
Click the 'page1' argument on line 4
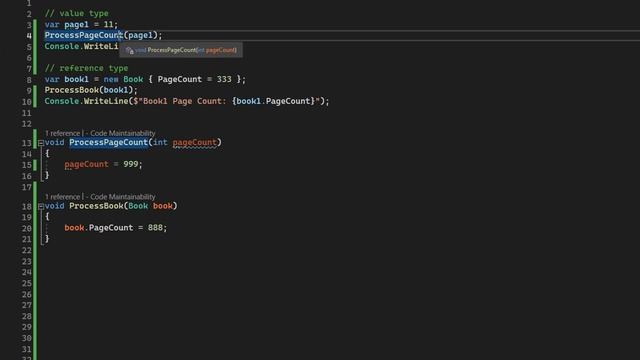click(140, 36)
